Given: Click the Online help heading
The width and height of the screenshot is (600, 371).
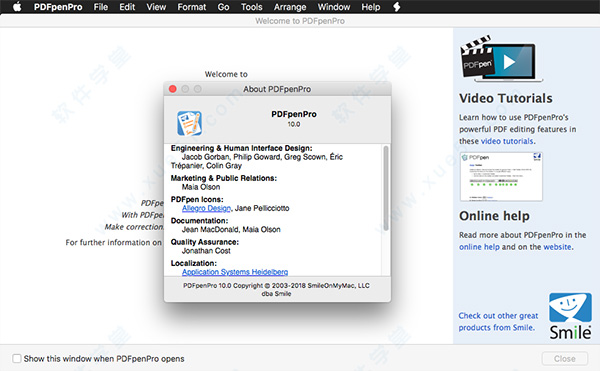Looking at the screenshot, I should coord(494,216).
